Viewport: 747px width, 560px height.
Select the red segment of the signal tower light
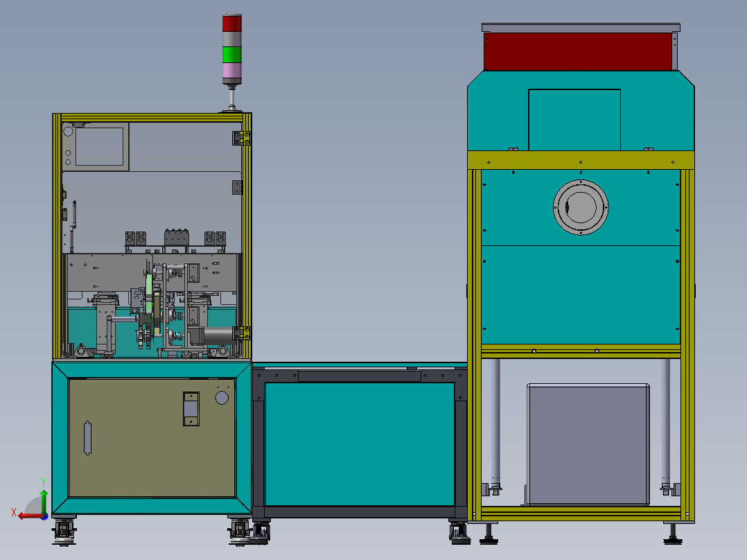(x=232, y=23)
